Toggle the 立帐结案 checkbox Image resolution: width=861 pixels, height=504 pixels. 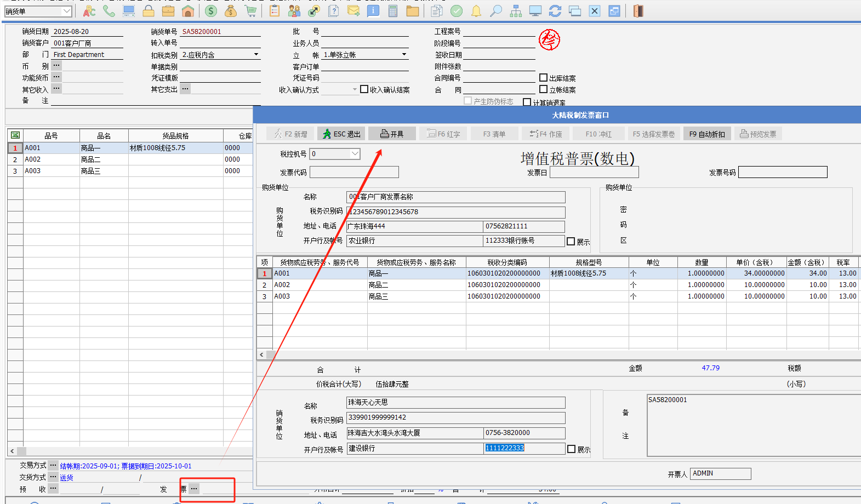(544, 89)
